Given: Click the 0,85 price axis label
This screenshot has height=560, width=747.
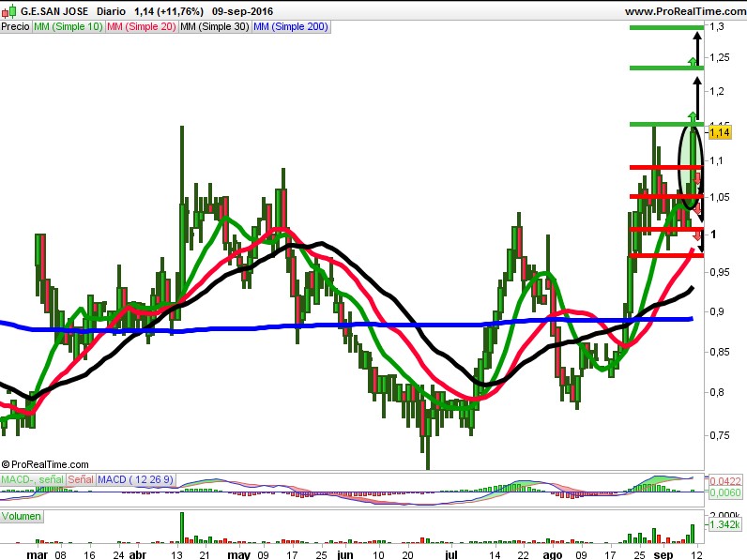Looking at the screenshot, I should [720, 353].
